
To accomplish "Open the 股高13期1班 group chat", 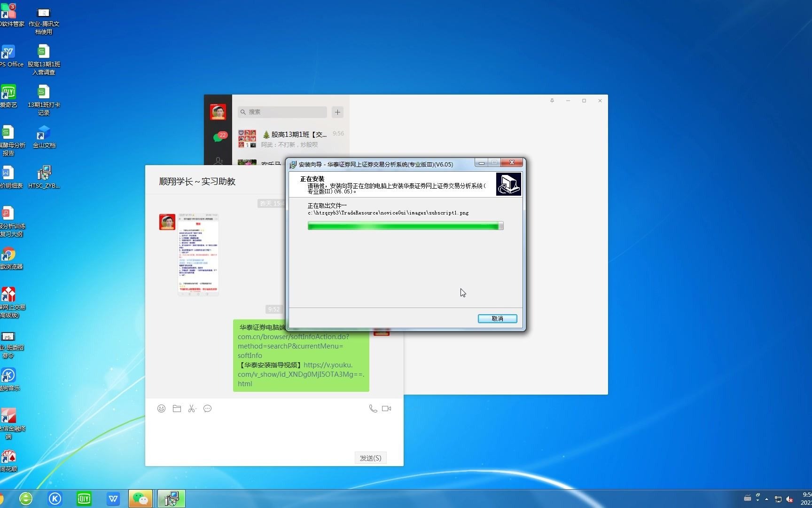I will point(291,139).
